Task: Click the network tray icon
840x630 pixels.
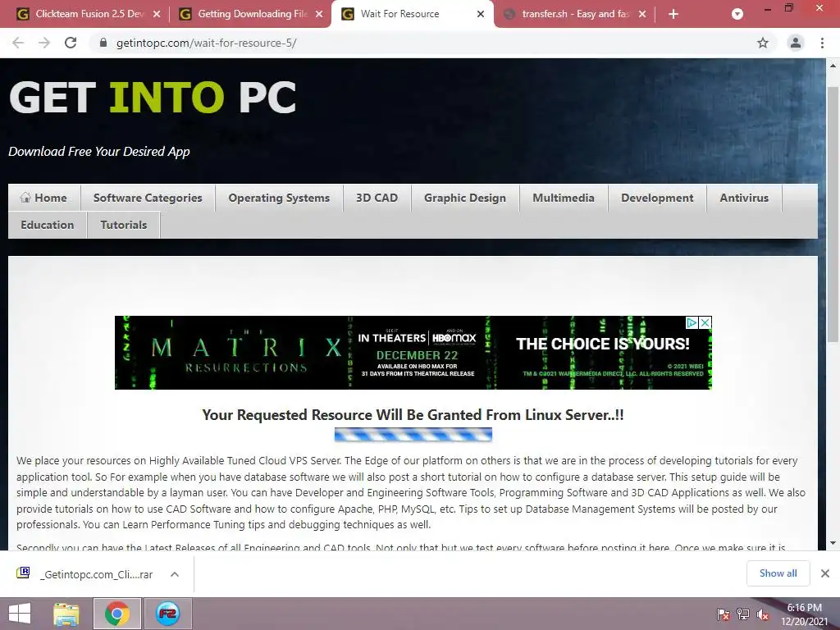Action: (743, 614)
